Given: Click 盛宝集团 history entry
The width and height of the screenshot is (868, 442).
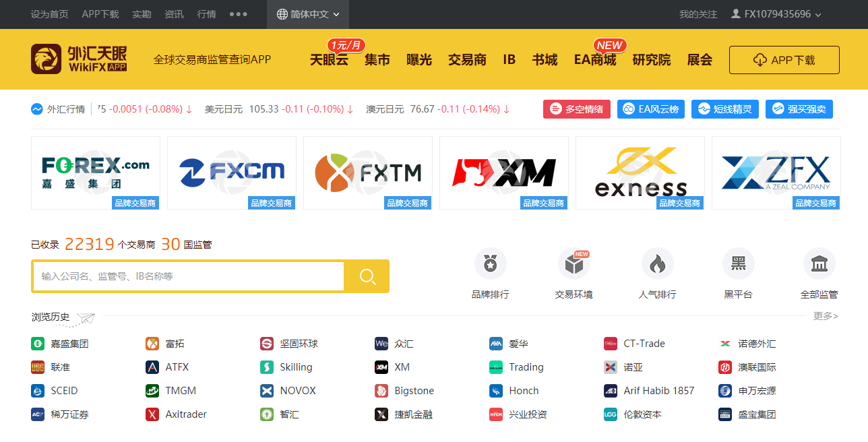Looking at the screenshot, I should (747, 414).
